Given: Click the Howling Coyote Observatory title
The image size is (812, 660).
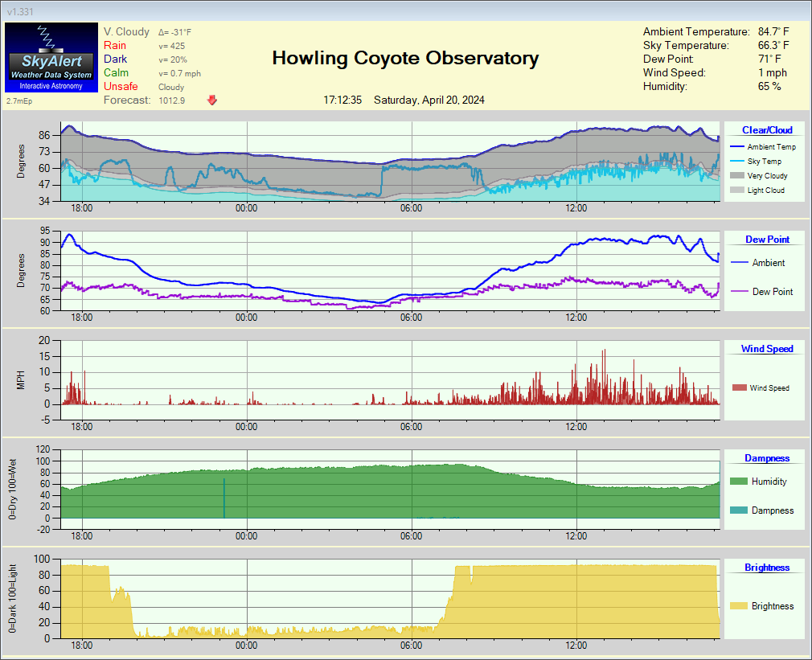Looking at the screenshot, I should [x=405, y=58].
